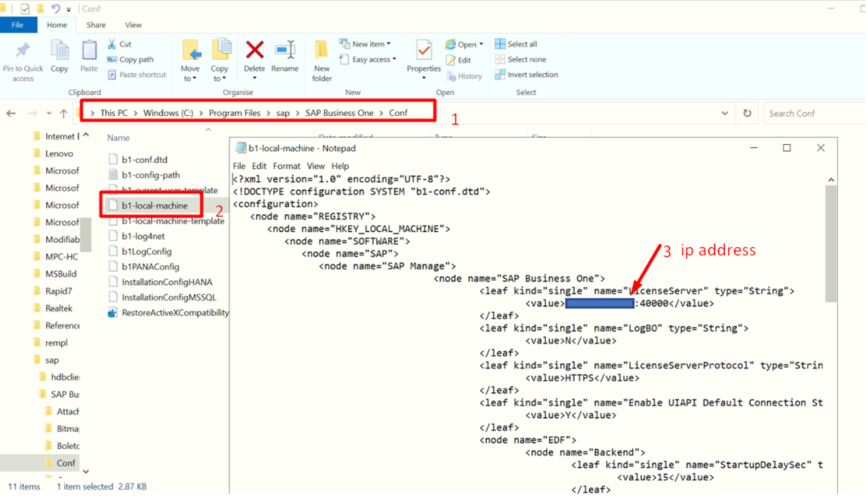868x502 pixels.
Task: Open Notepad's Help menu
Action: click(x=340, y=166)
